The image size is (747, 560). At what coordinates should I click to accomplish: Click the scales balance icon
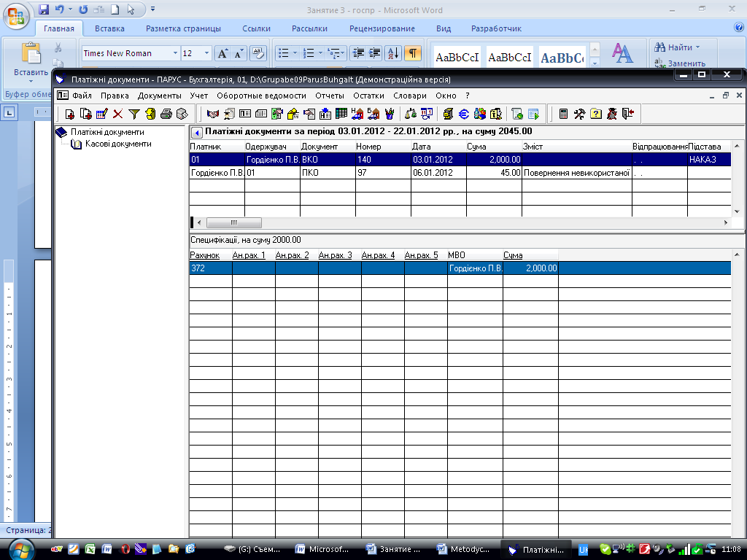coord(410,114)
